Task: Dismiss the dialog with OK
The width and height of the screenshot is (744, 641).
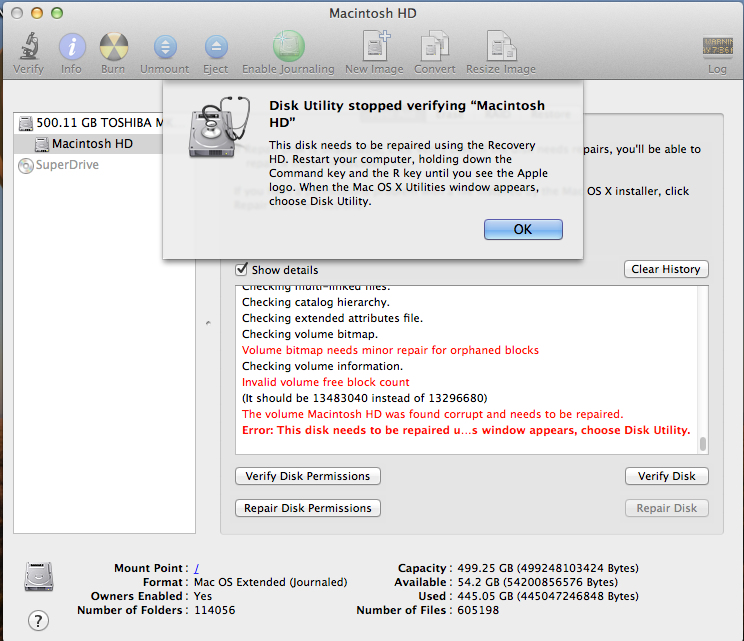Action: 523,229
